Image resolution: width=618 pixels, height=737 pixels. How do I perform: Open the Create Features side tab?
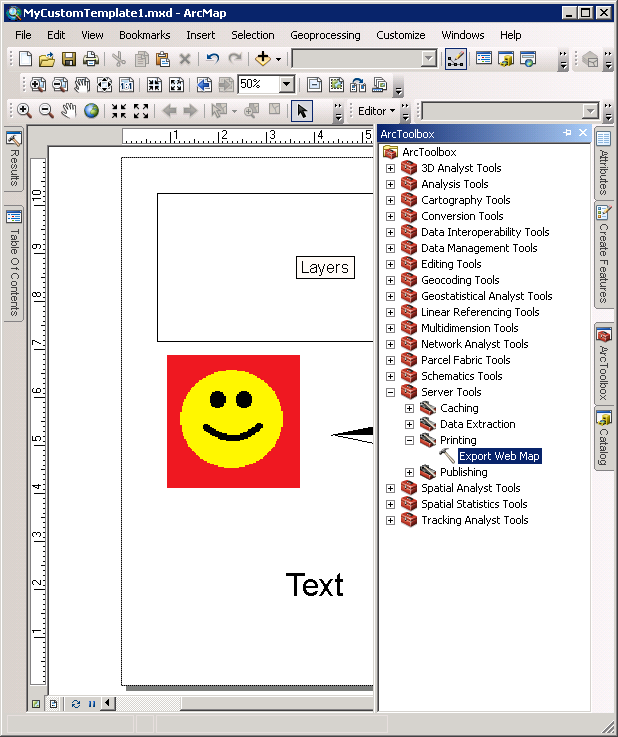603,255
